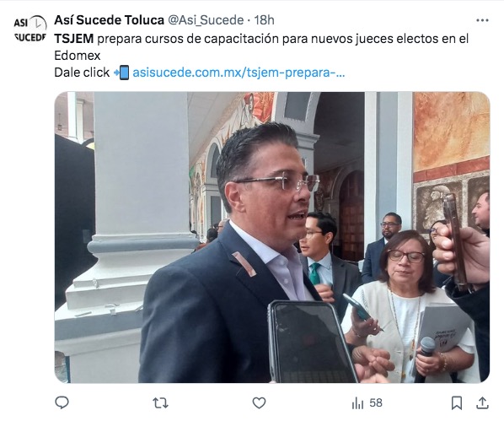The height and width of the screenshot is (421, 504).
Task: Click the word Edomex in the tweet
Action: [x=78, y=56]
